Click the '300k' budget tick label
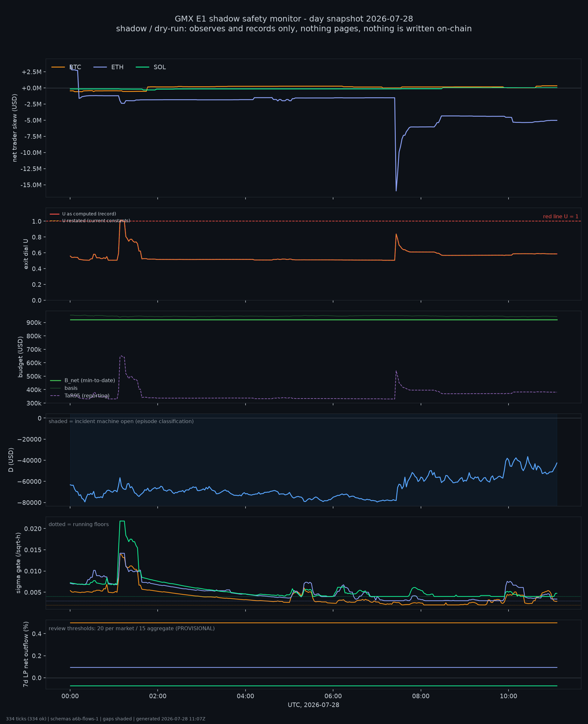588x724 pixels. coord(34,403)
